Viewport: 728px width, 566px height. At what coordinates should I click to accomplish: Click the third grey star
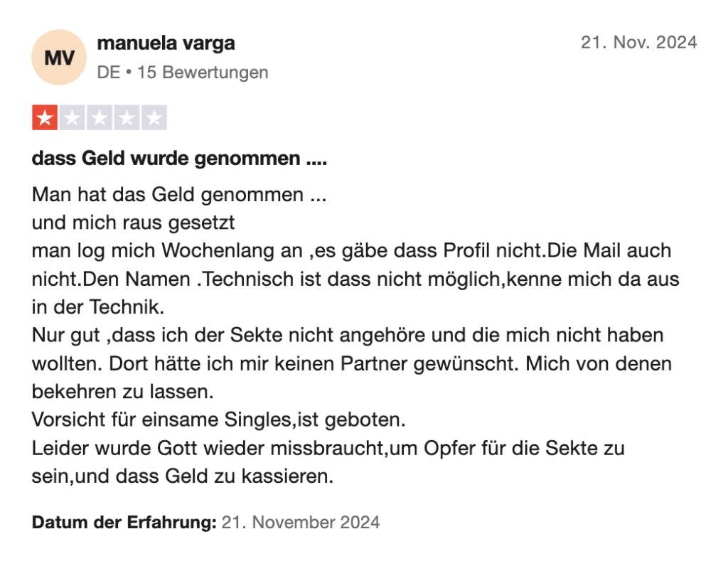[100, 117]
